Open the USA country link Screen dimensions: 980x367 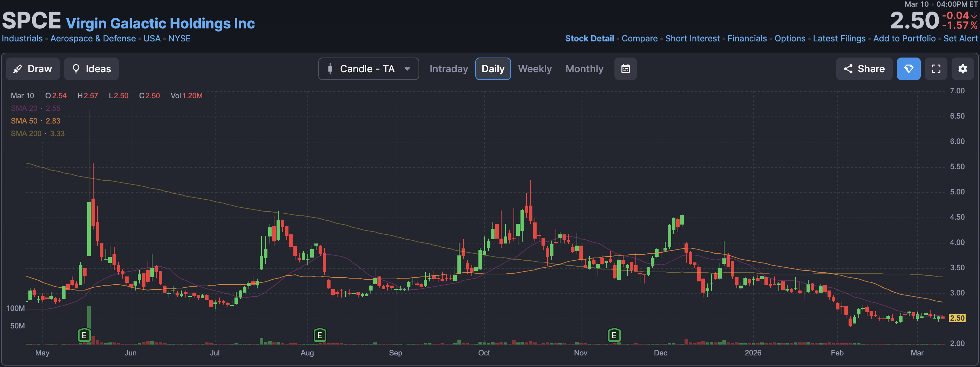point(152,39)
